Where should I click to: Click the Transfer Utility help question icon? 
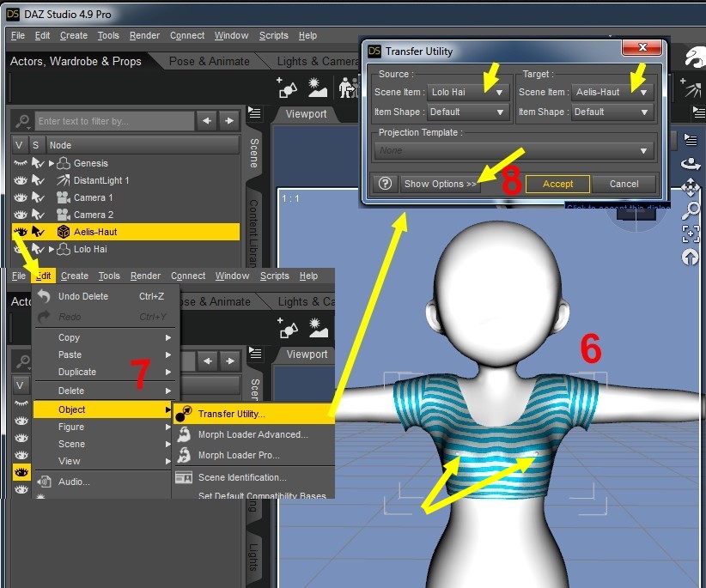[x=385, y=184]
